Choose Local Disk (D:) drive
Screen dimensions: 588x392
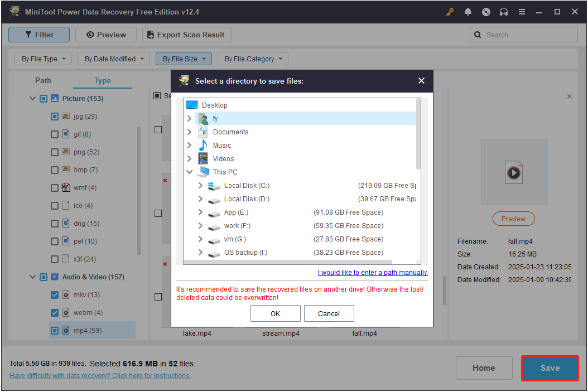click(x=247, y=199)
